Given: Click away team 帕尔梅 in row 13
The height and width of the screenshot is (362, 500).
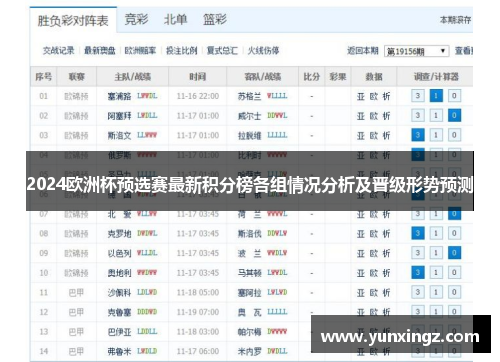Looking at the screenshot, I should (249, 332).
